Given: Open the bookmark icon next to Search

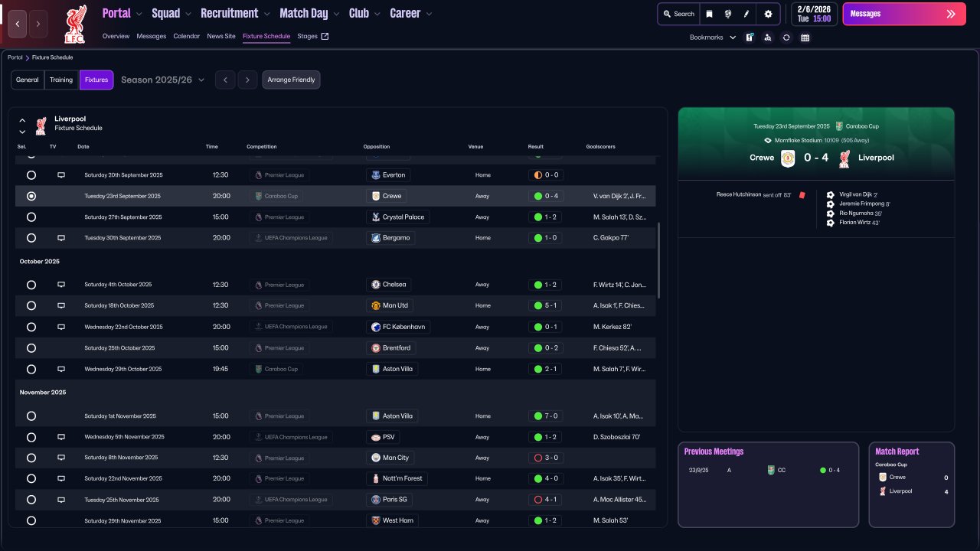Looking at the screenshot, I should [x=710, y=14].
